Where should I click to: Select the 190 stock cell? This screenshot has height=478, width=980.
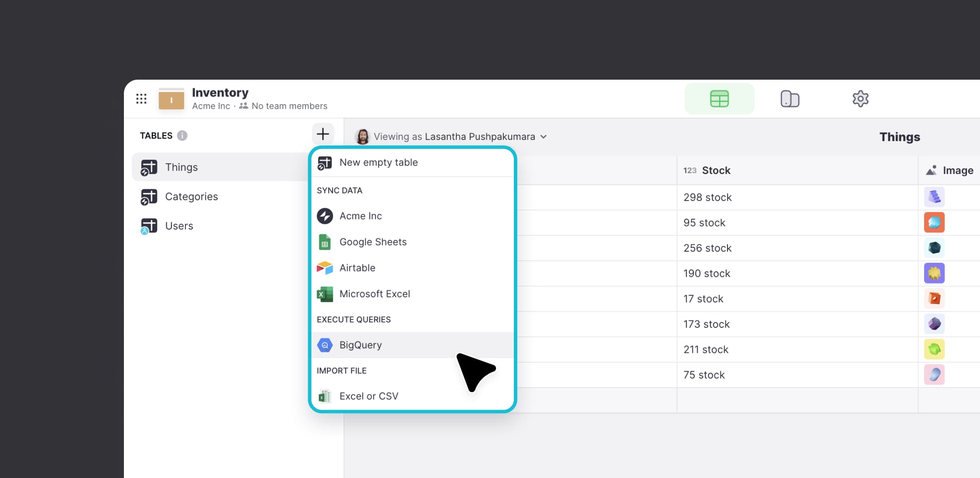pos(797,274)
